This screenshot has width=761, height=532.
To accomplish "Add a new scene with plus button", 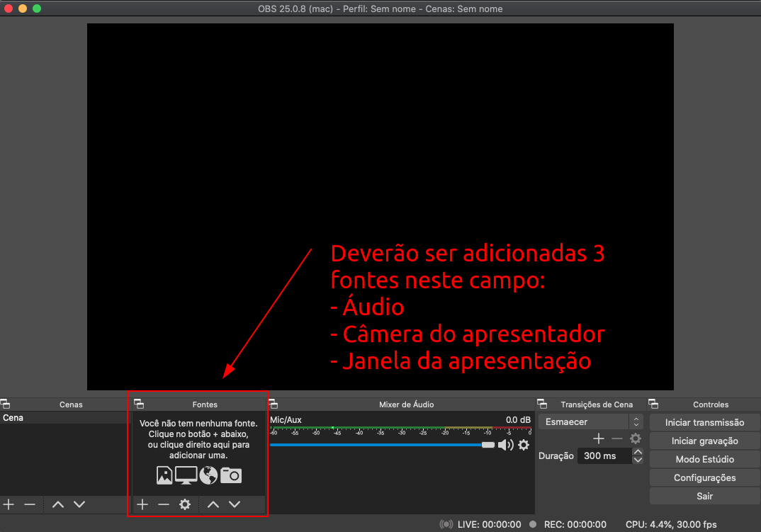I will 9,504.
